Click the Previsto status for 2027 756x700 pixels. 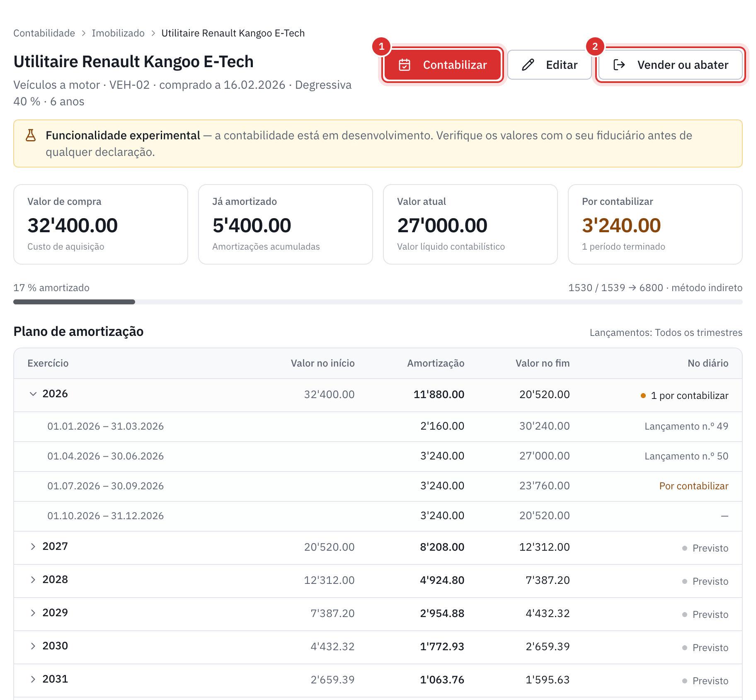click(x=705, y=548)
